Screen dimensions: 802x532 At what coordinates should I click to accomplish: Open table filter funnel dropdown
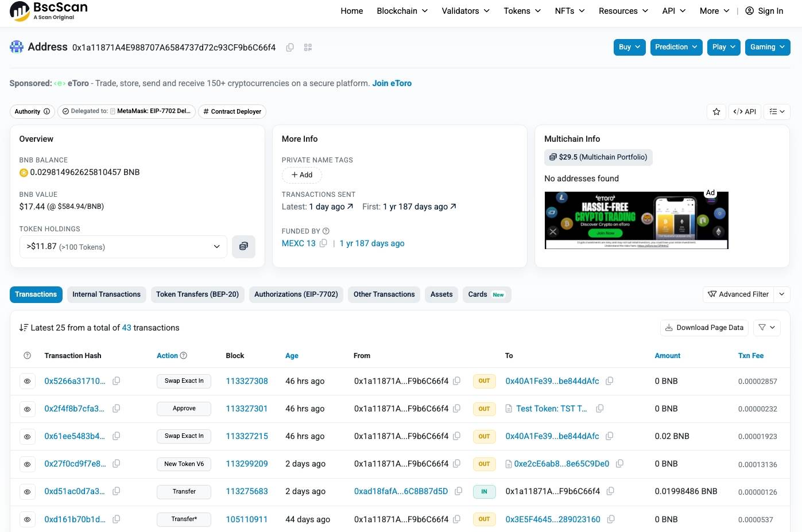pyautogui.click(x=766, y=328)
